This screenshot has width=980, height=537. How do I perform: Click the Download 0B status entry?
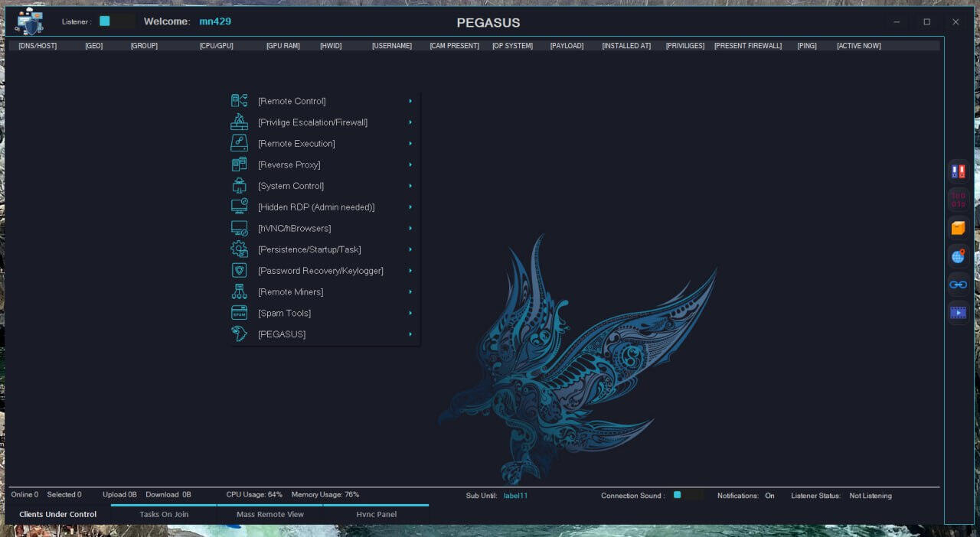pos(168,495)
